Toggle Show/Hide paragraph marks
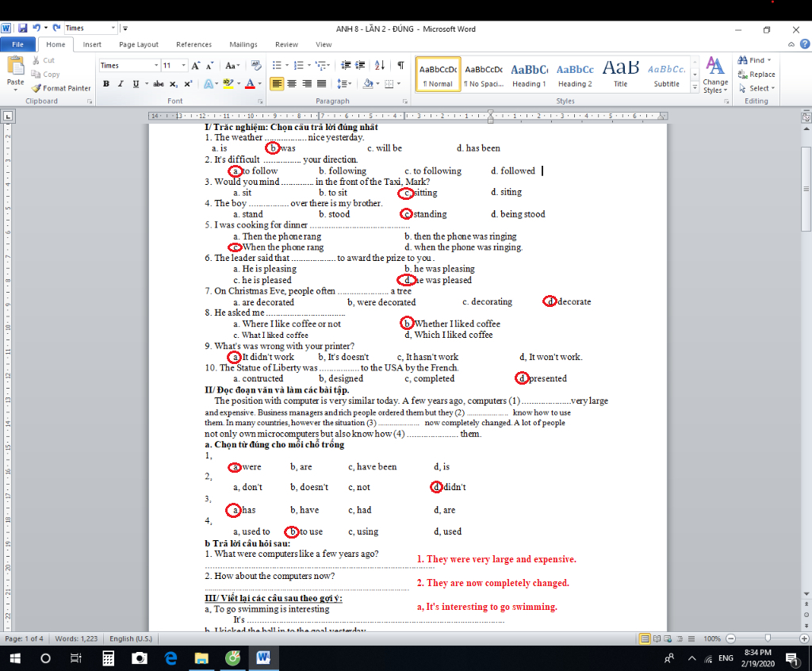 tap(400, 65)
